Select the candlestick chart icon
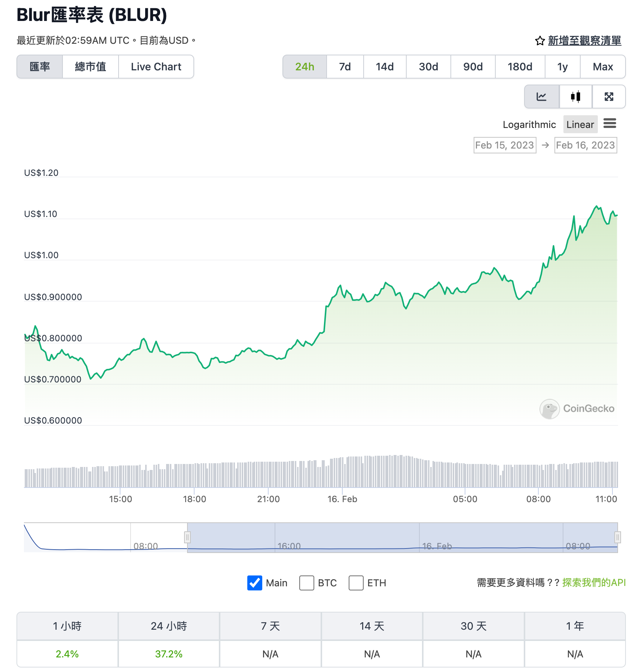Screen dimensions: 636x672 (575, 97)
